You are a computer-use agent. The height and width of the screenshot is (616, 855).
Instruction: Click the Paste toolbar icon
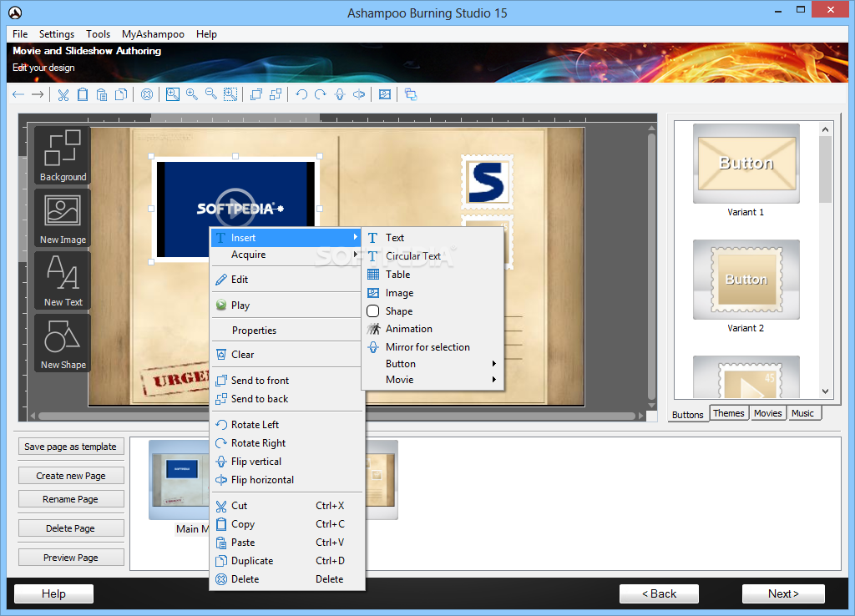click(101, 95)
